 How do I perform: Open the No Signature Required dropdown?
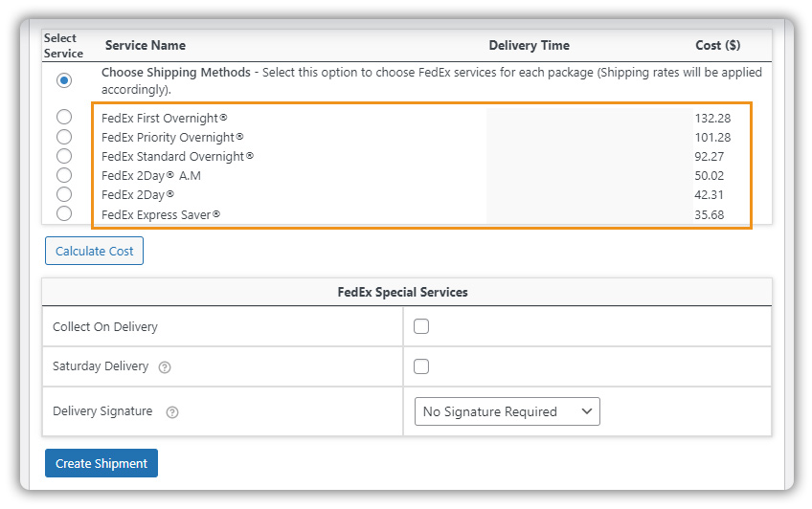pyautogui.click(x=507, y=411)
